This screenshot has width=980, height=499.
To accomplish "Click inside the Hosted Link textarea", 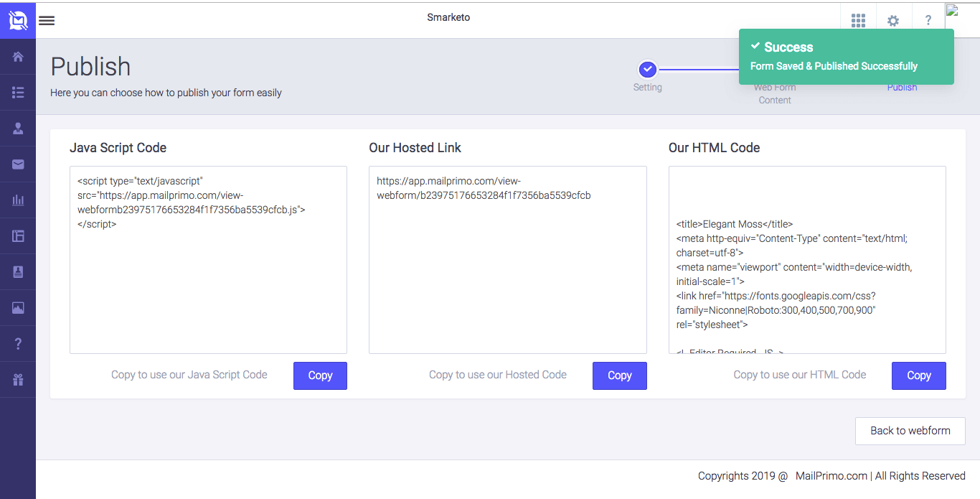I will (x=508, y=260).
